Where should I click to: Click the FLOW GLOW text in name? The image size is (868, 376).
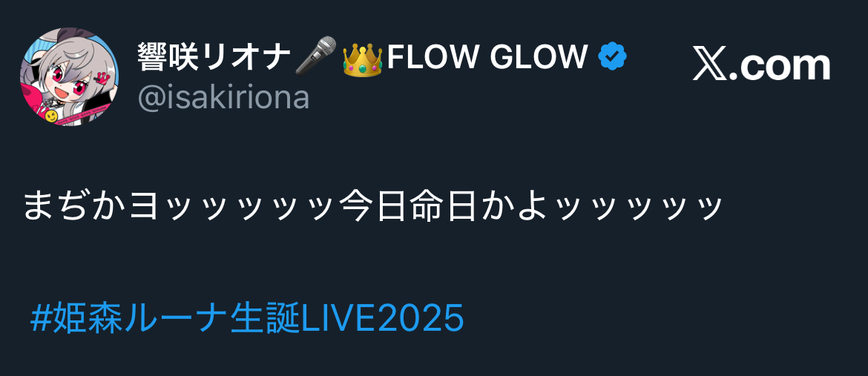point(487,56)
